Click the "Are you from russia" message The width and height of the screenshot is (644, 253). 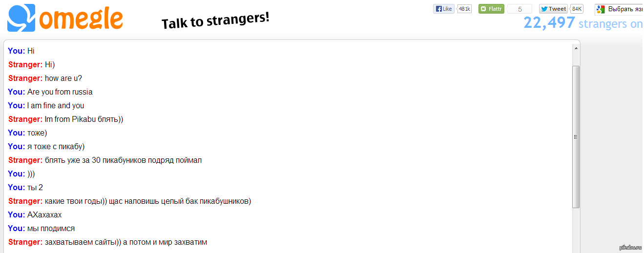tap(60, 92)
